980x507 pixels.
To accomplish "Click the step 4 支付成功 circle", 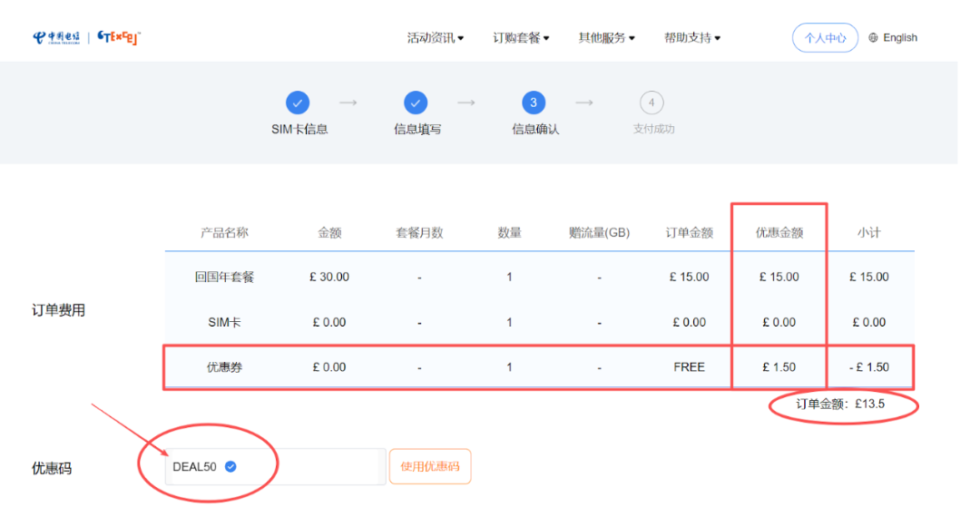I will 651,102.
